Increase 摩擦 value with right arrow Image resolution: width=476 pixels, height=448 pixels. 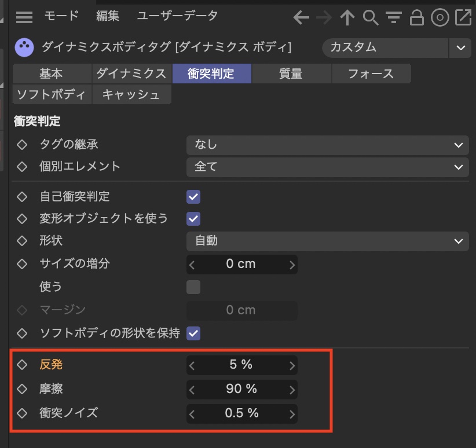pos(292,390)
